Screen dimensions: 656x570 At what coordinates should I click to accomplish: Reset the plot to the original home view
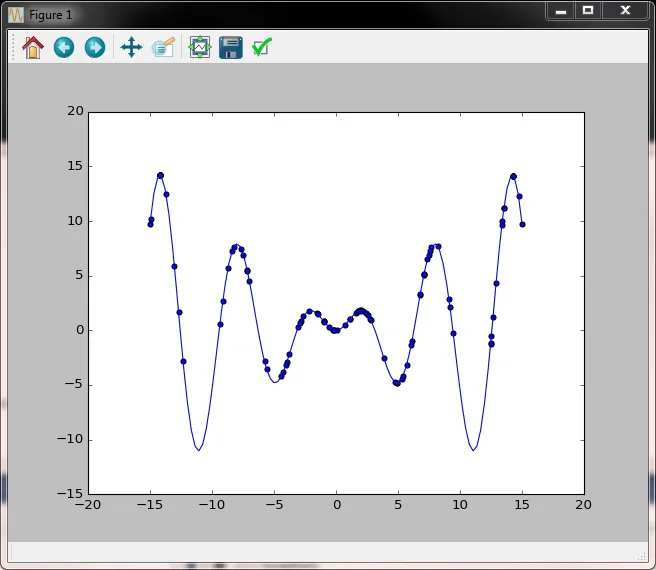pos(33,47)
